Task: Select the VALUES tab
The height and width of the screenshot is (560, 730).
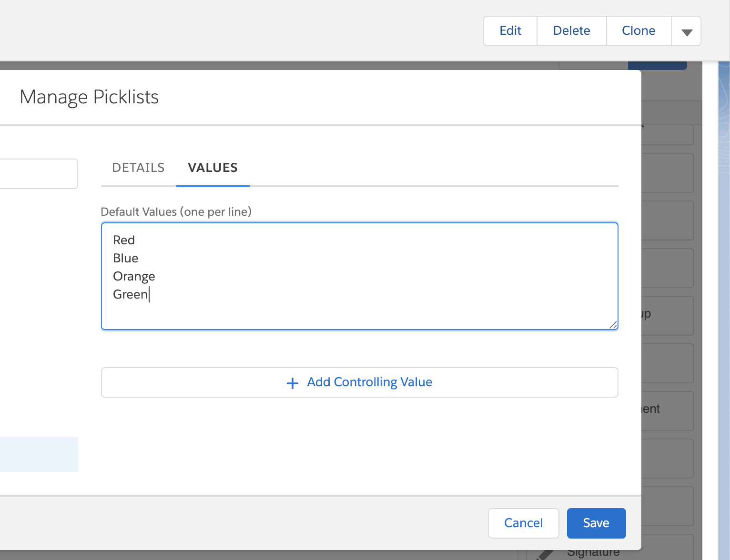Action: [x=213, y=168]
